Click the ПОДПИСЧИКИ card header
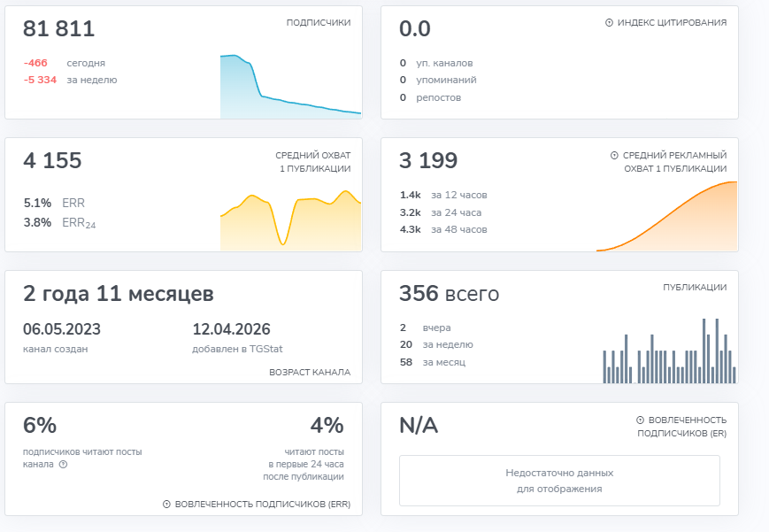 (317, 22)
